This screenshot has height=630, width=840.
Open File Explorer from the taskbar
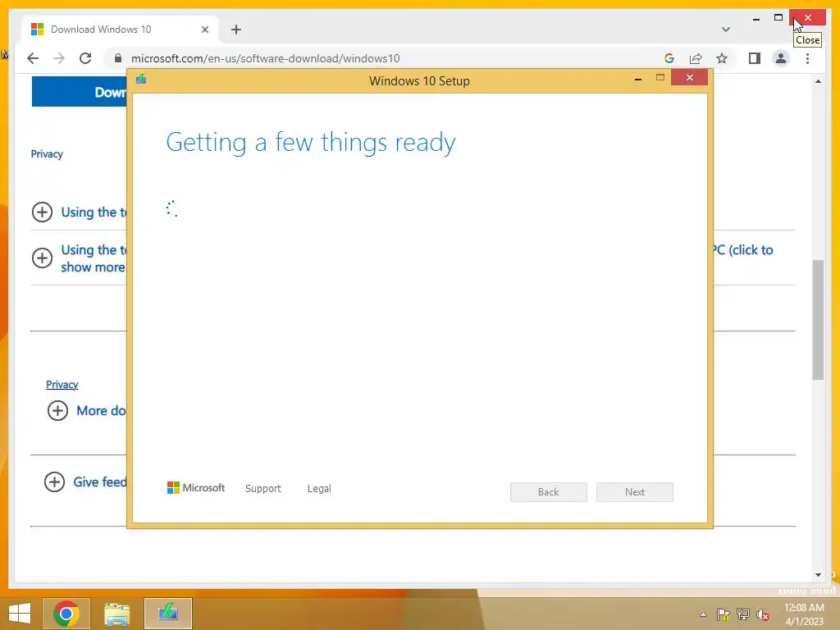click(116, 614)
